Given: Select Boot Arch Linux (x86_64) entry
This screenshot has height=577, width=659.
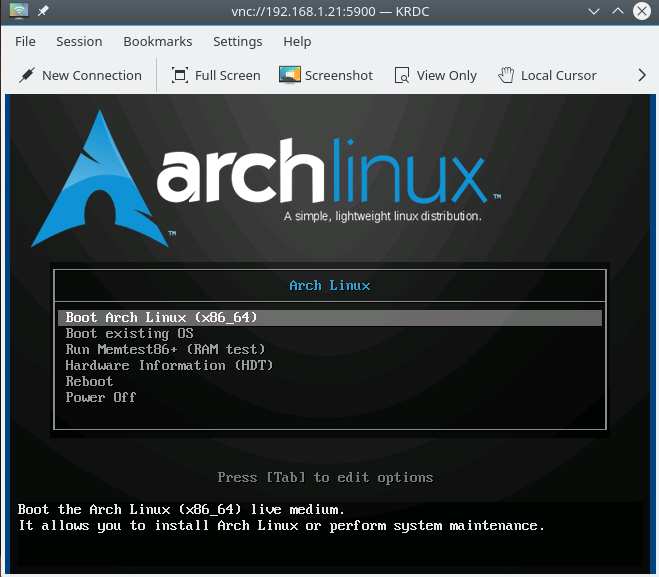Looking at the screenshot, I should click(x=162, y=317).
